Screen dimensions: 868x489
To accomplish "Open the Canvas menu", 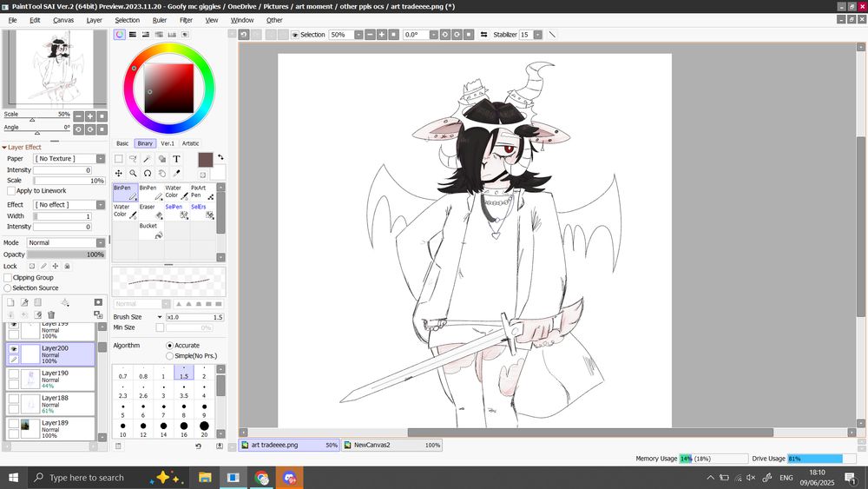I will click(x=63, y=20).
